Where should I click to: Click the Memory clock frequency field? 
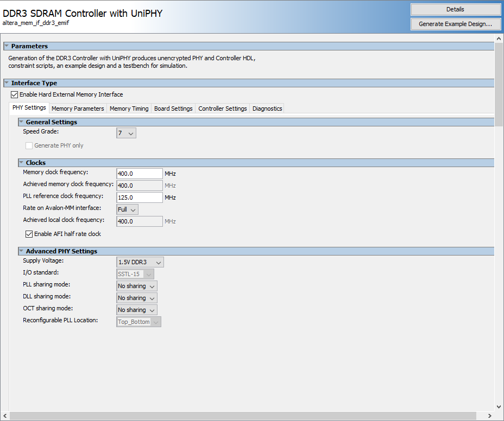click(x=140, y=174)
